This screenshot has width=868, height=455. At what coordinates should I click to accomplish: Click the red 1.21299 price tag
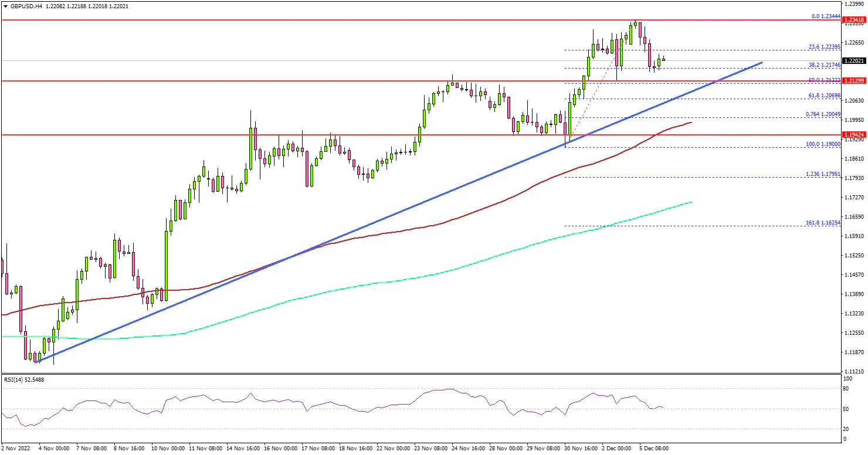[x=853, y=81]
